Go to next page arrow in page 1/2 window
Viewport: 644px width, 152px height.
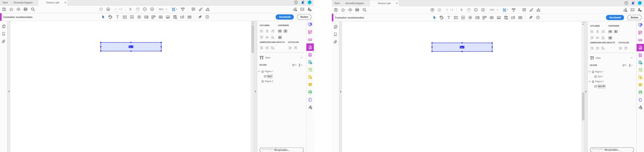click(x=108, y=9)
